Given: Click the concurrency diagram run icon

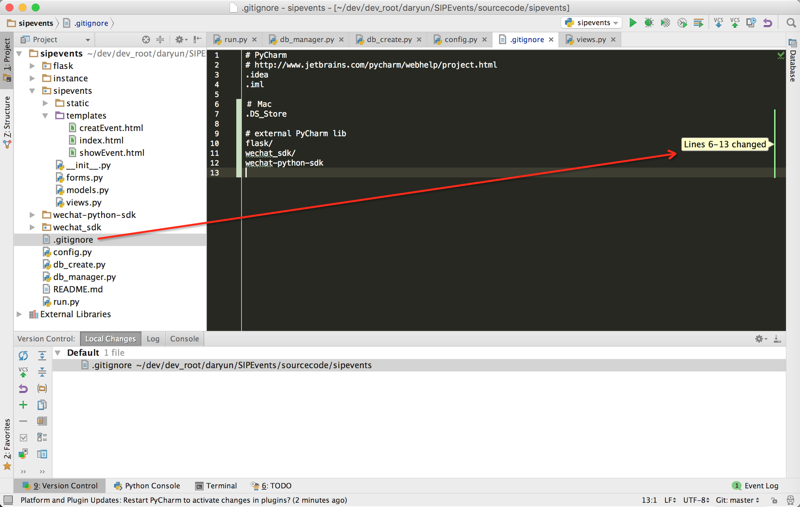Looking at the screenshot, I should tap(698, 22).
